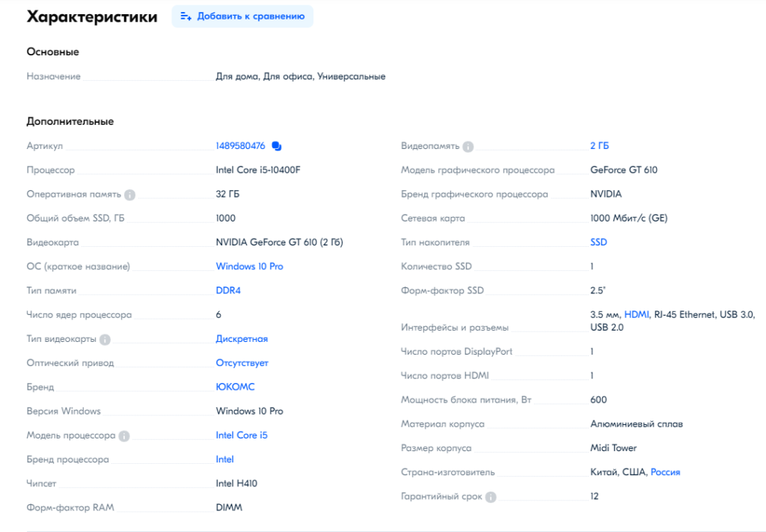Select the Интерфейсы и разъемы label
The height and width of the screenshot is (532, 766).
(455, 327)
